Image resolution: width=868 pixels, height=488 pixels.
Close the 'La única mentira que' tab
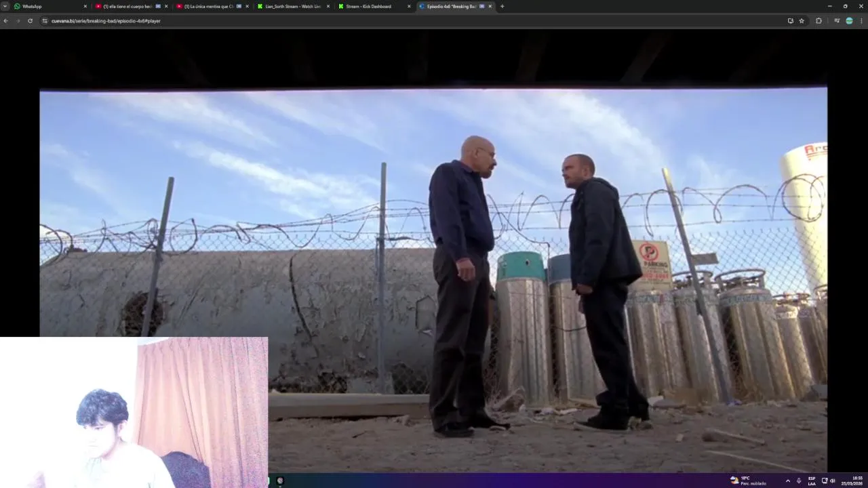point(247,6)
